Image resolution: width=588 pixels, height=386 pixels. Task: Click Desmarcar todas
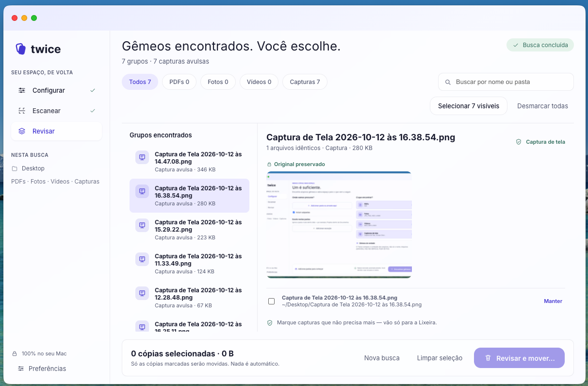click(x=542, y=106)
